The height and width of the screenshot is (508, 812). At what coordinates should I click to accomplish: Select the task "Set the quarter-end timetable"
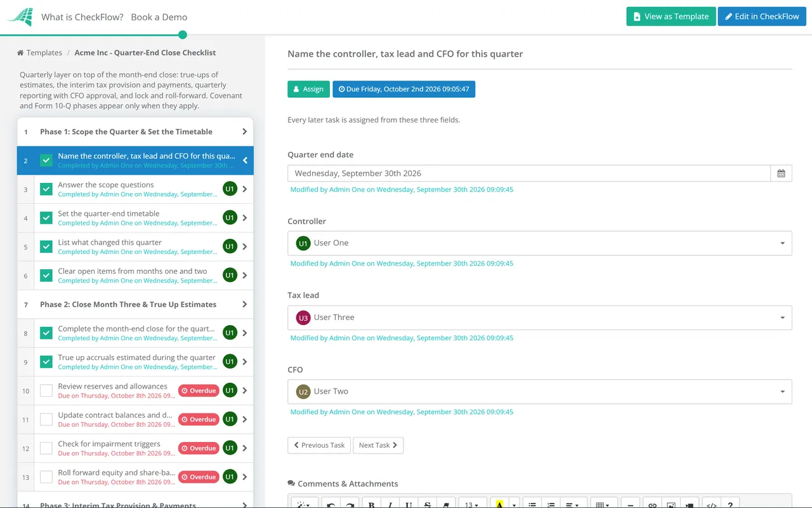click(135, 218)
